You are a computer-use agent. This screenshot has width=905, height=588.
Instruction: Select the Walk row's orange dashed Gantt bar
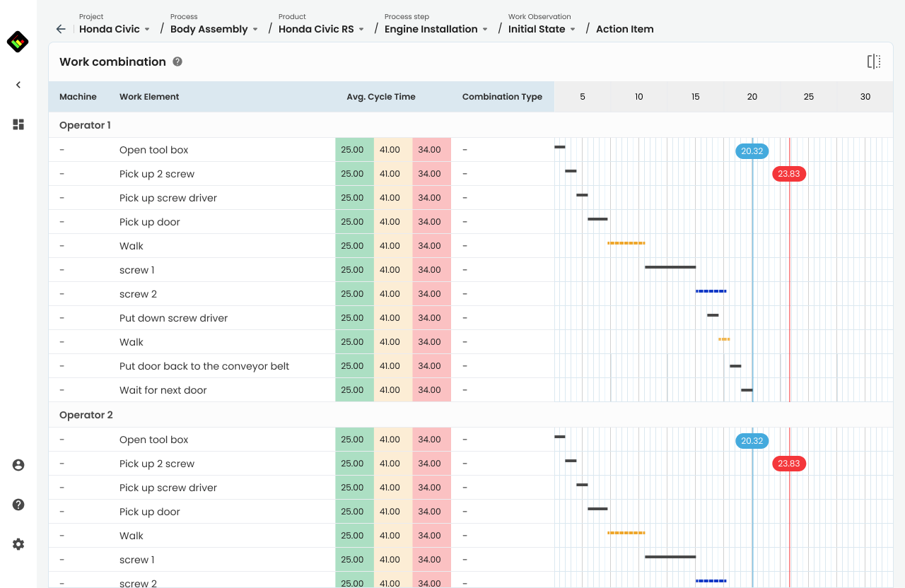click(x=626, y=242)
